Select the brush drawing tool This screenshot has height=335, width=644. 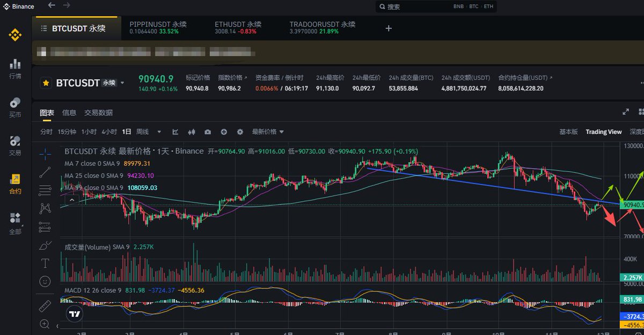pos(45,245)
